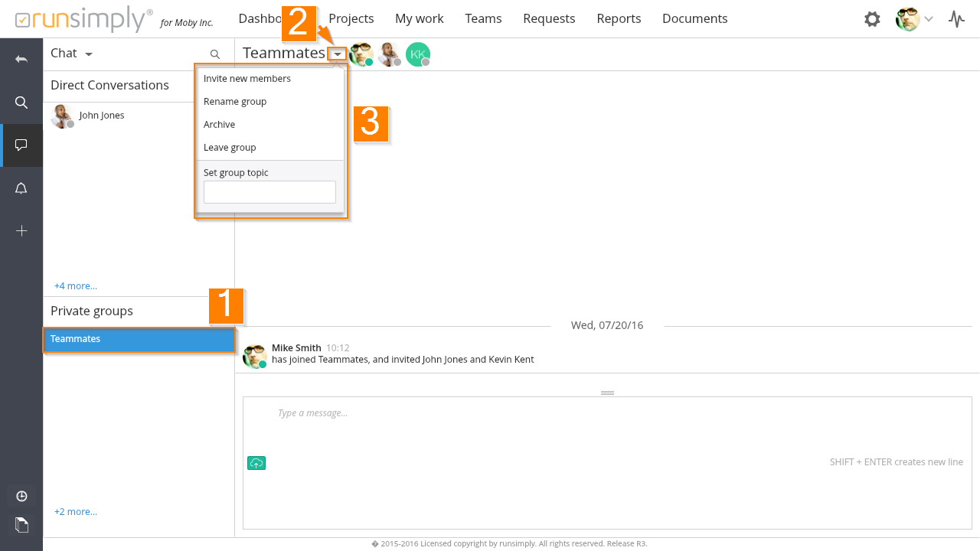Open the clock icon in sidebar
980x551 pixels.
[21, 496]
